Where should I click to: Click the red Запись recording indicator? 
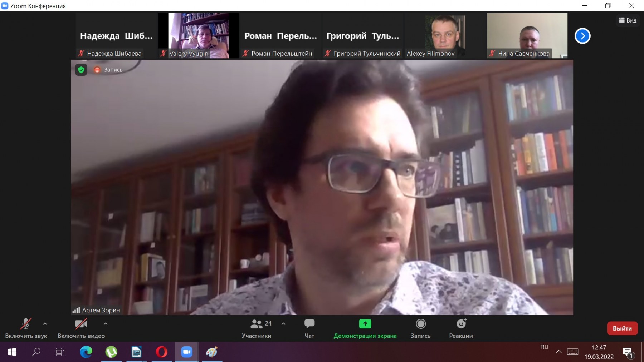[108, 70]
